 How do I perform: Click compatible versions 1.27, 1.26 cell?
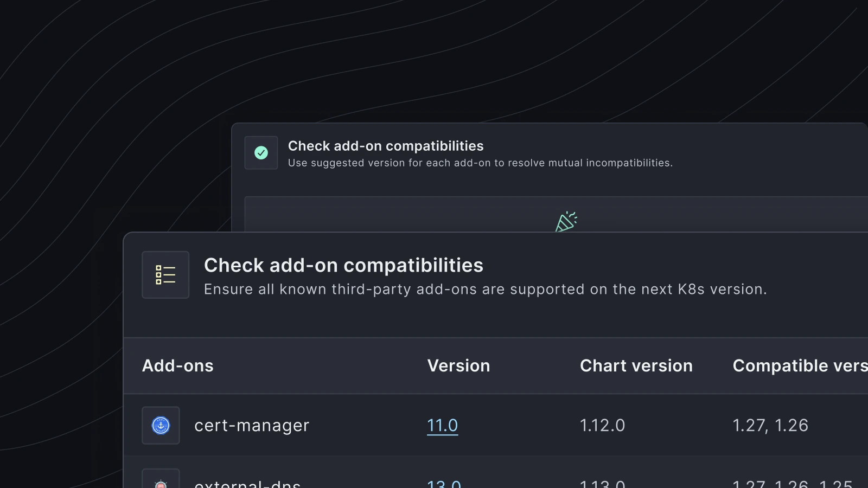tap(770, 426)
